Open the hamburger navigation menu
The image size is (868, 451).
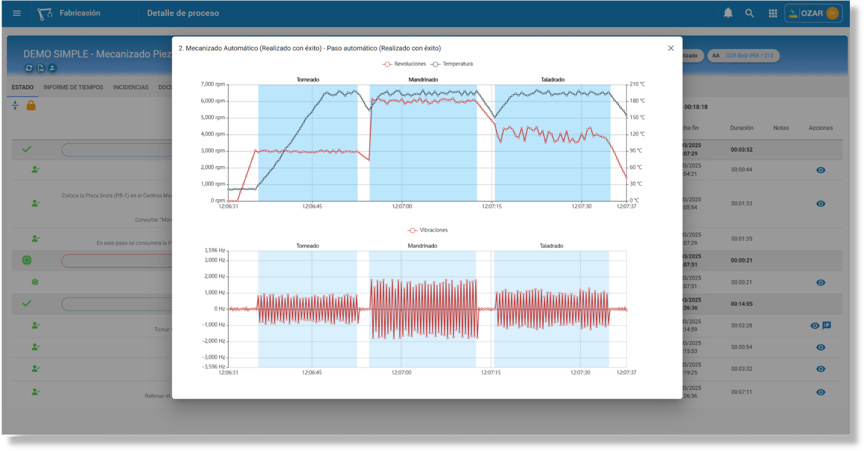[17, 13]
